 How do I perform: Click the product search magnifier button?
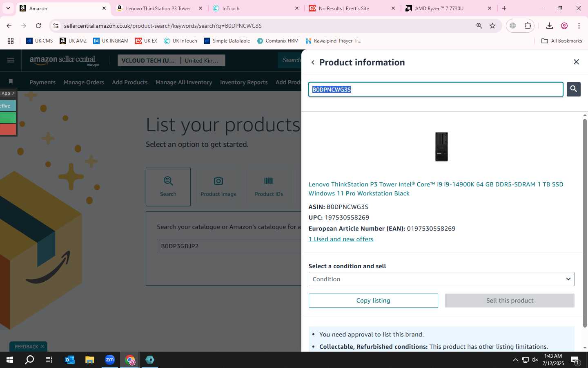pos(573,89)
